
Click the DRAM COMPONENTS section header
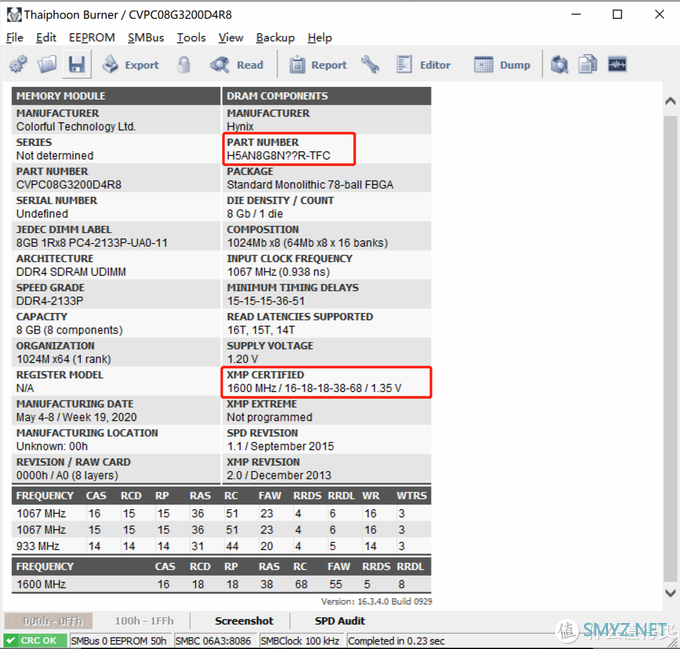pyautogui.click(x=327, y=96)
